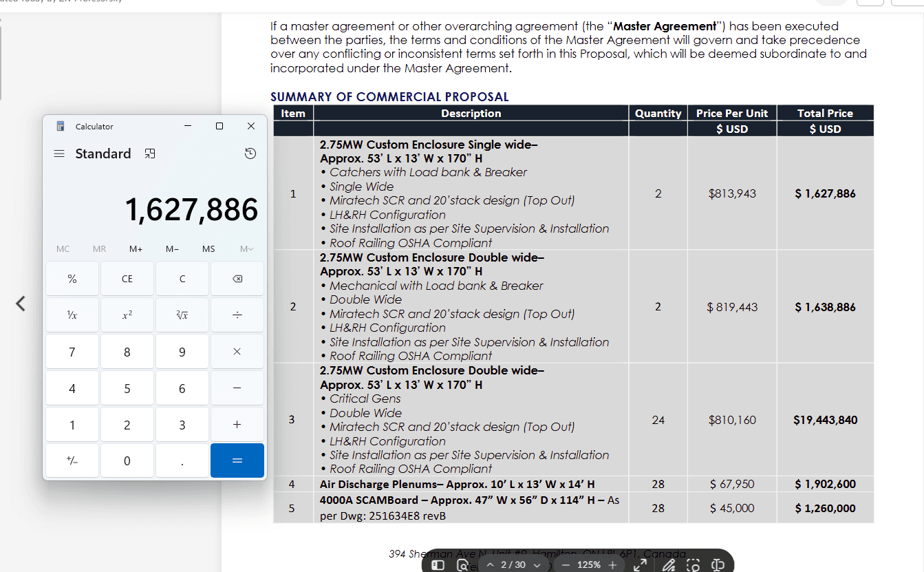Screen dimensions: 924x572
Task: Click the equals button in Calculator
Action: (237, 461)
